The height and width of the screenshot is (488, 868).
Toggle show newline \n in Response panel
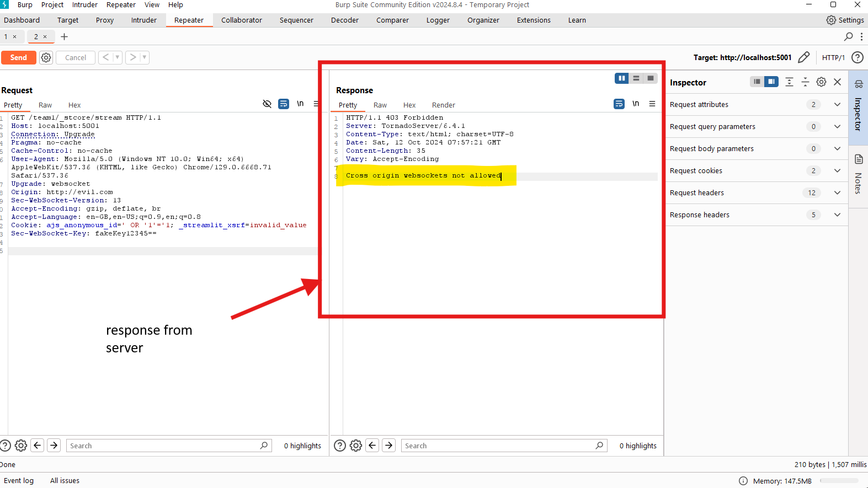(x=636, y=104)
